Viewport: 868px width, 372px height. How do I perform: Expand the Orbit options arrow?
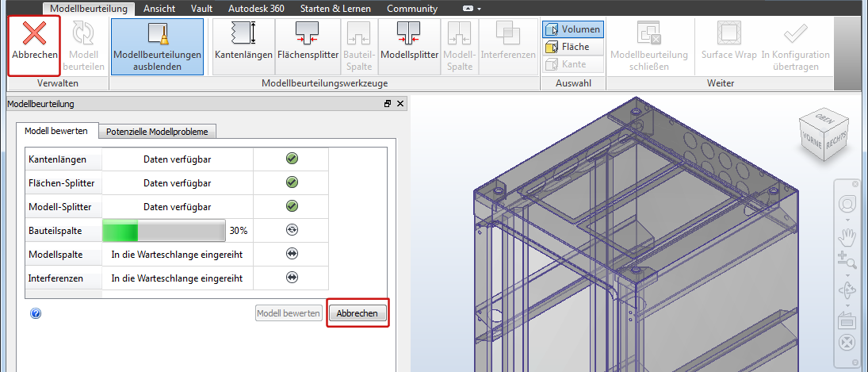pos(847,305)
